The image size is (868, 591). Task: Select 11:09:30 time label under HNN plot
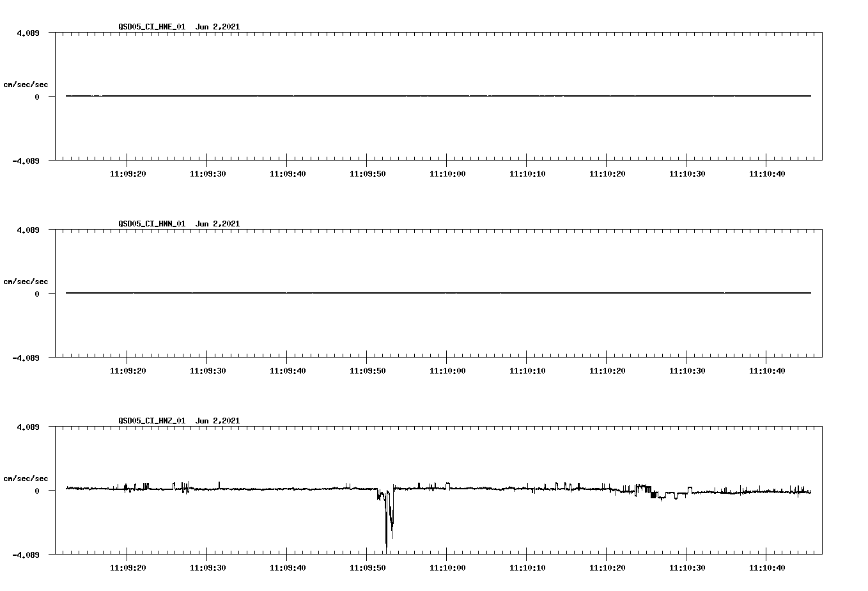208,370
